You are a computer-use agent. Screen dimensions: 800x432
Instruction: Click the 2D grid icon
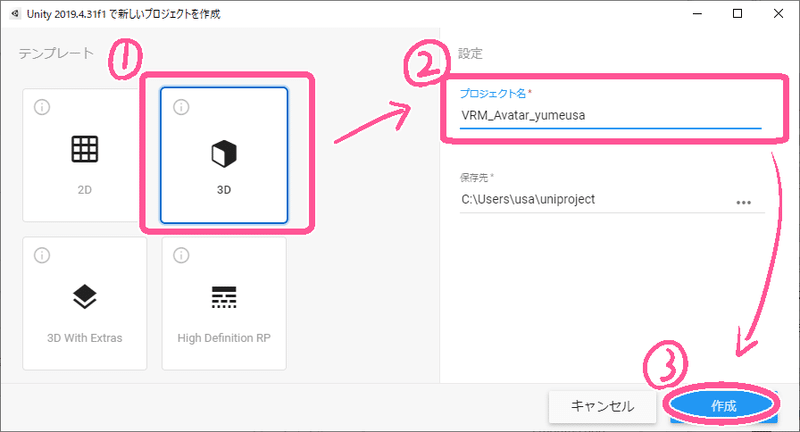(85, 149)
